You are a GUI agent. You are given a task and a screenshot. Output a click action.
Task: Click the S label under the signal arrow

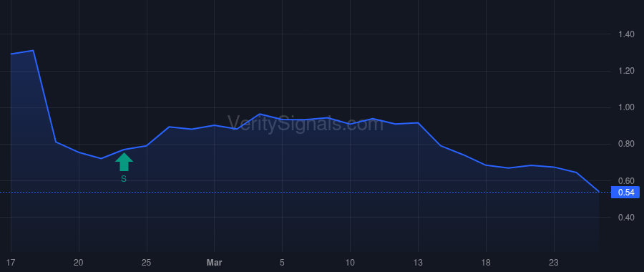124,179
